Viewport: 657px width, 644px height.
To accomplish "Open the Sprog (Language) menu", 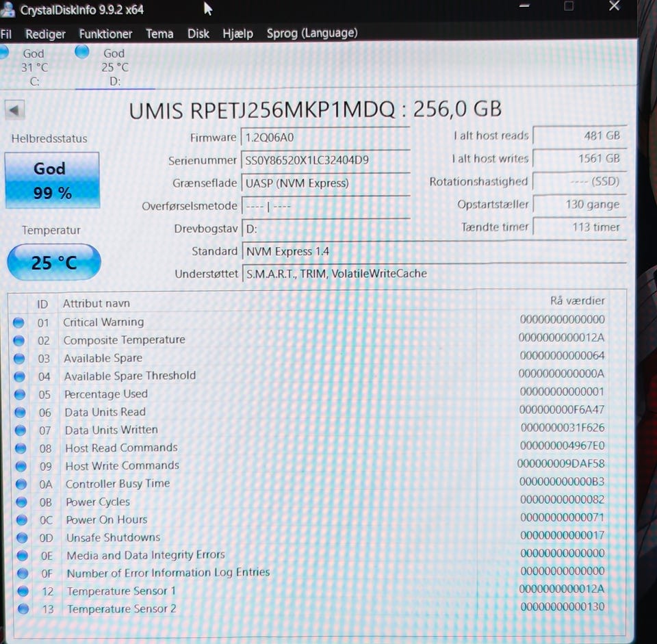I will [x=312, y=33].
